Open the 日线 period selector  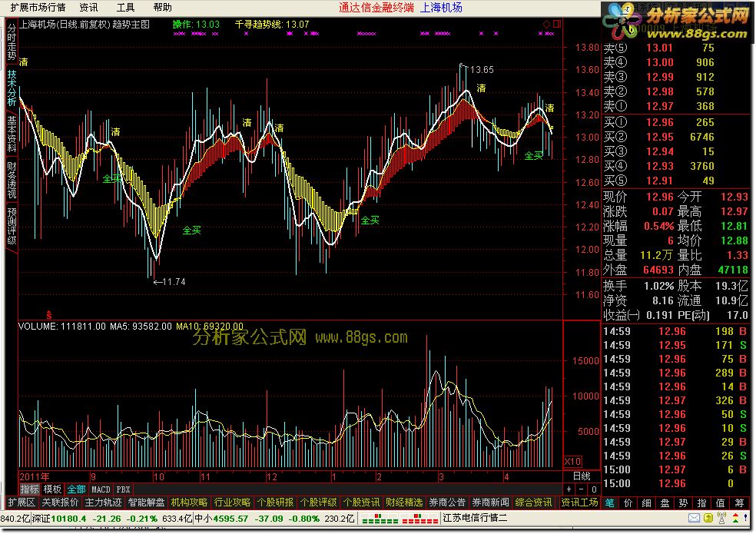pos(582,476)
